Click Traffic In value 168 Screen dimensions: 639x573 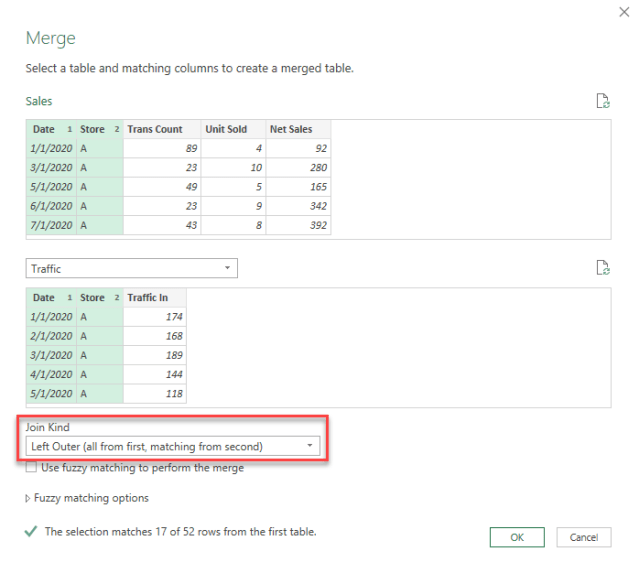tap(155, 336)
